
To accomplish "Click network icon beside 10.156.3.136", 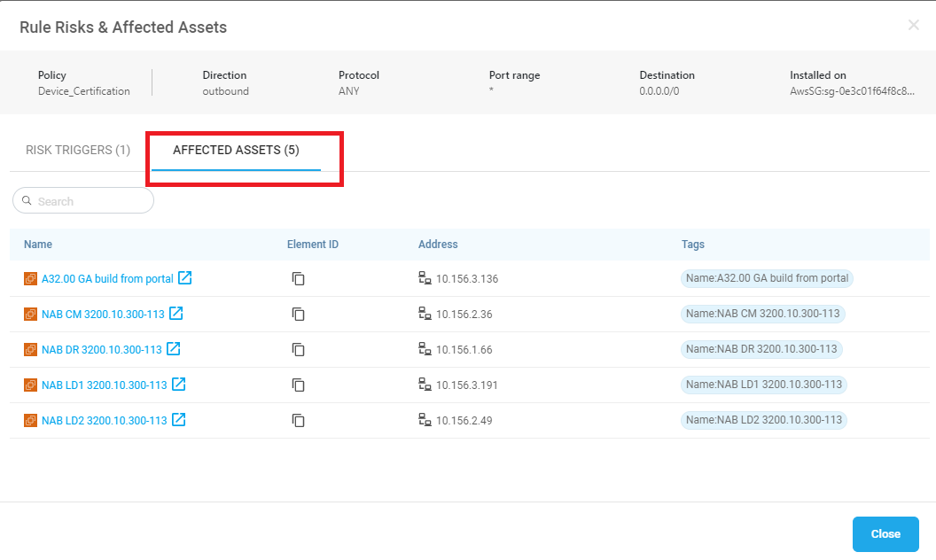I will tap(425, 278).
